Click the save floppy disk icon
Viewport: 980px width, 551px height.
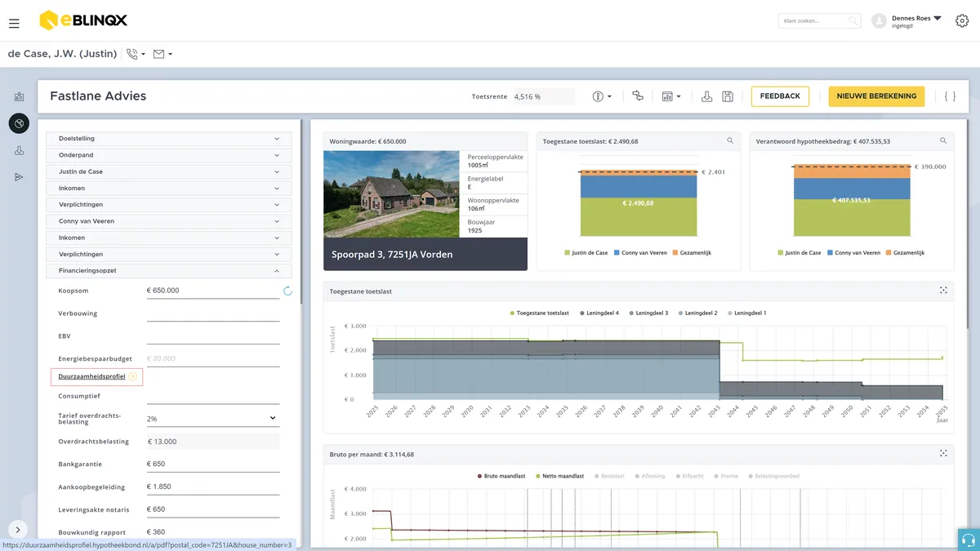pyautogui.click(x=728, y=96)
